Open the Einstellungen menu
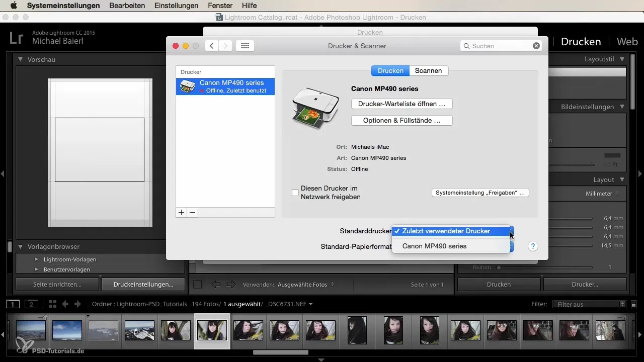644x362 pixels. click(x=177, y=6)
